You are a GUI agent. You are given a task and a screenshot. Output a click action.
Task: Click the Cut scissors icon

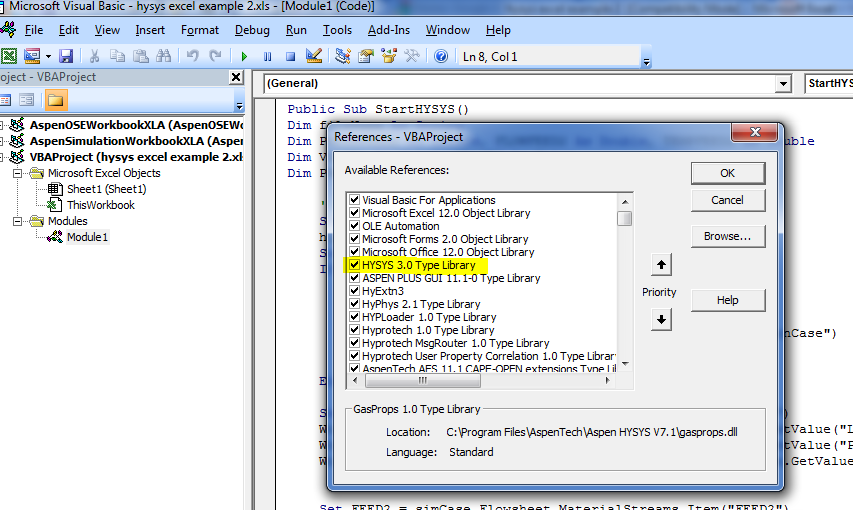(94, 56)
